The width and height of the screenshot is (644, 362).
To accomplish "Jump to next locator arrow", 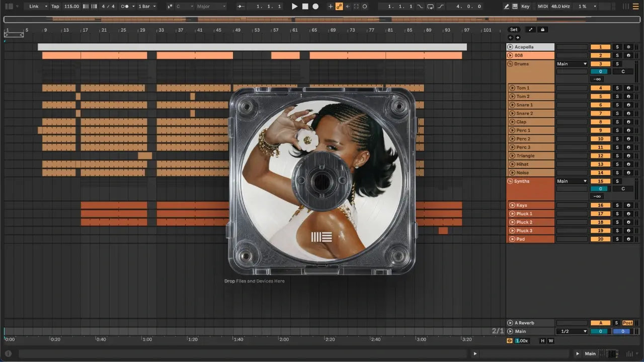I will [517, 38].
